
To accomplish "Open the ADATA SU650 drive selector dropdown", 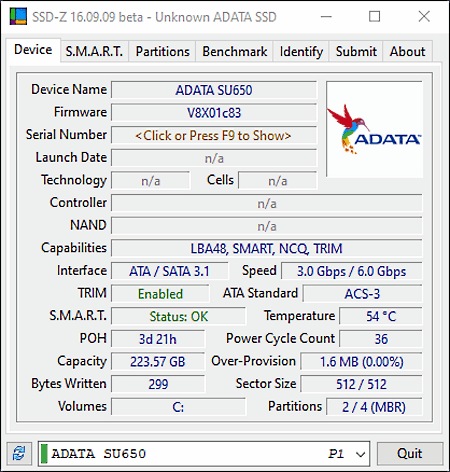I will [204, 453].
